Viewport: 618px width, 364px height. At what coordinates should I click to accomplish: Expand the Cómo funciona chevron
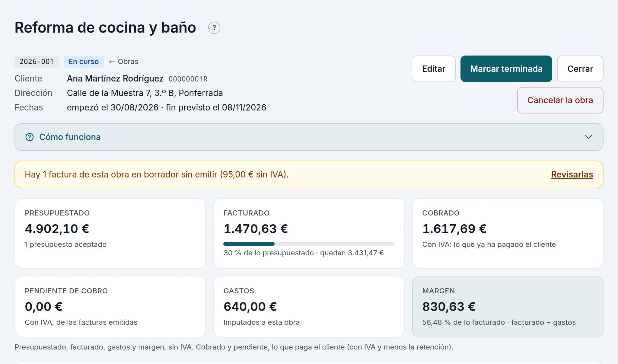click(588, 137)
